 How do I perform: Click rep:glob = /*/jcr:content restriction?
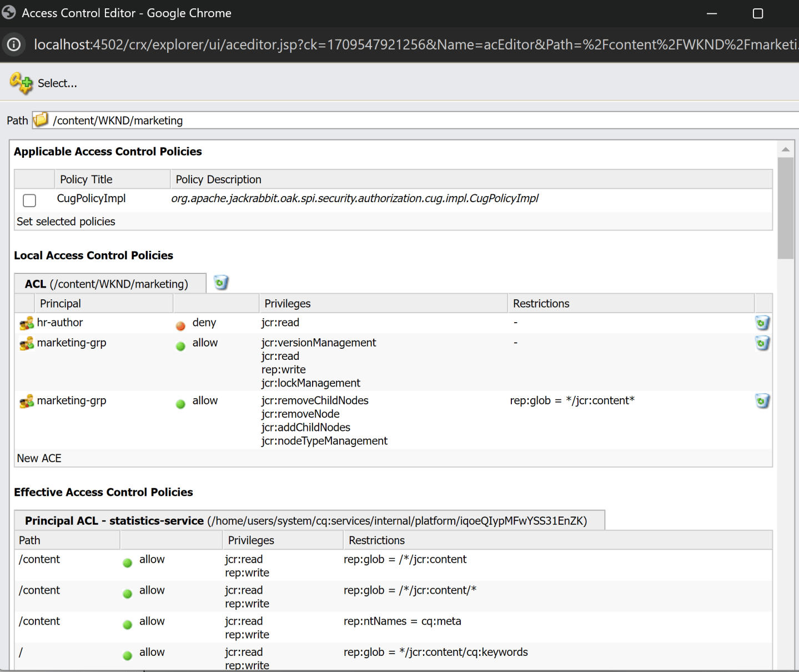405,559
